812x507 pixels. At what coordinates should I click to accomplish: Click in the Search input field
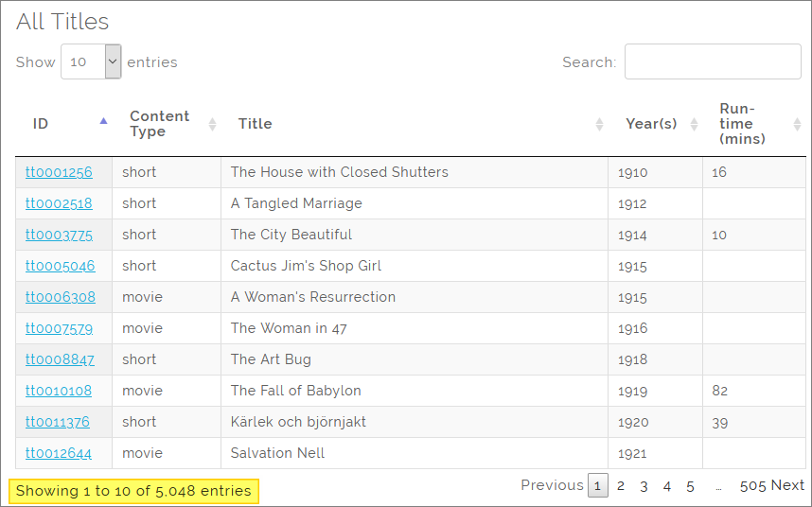tap(712, 61)
